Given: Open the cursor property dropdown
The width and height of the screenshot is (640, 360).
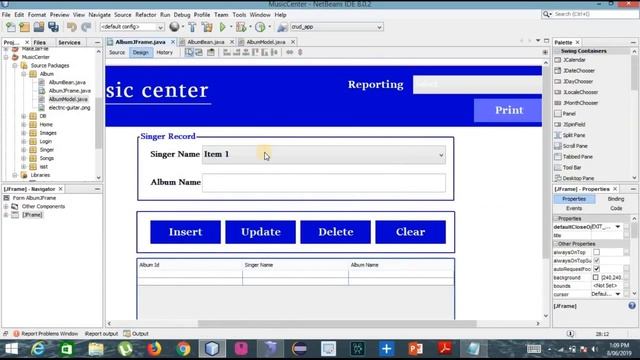Looking at the screenshot, I should [618, 294].
